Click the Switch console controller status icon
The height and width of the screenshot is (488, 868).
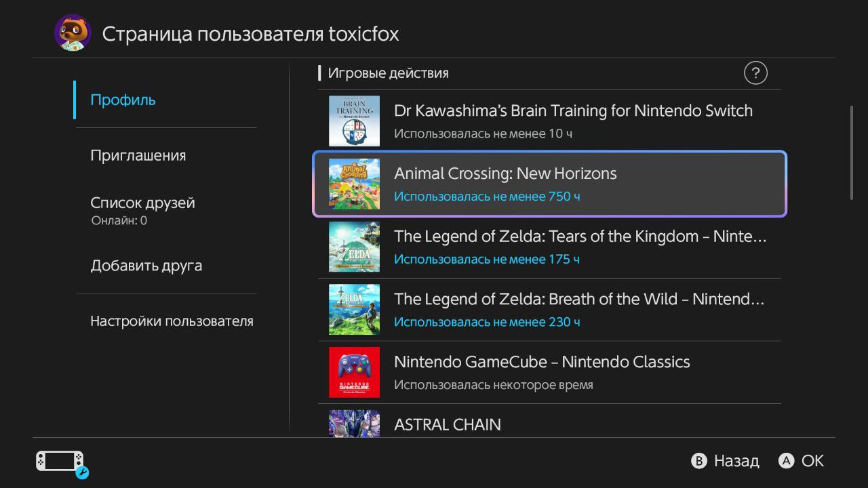click(61, 462)
